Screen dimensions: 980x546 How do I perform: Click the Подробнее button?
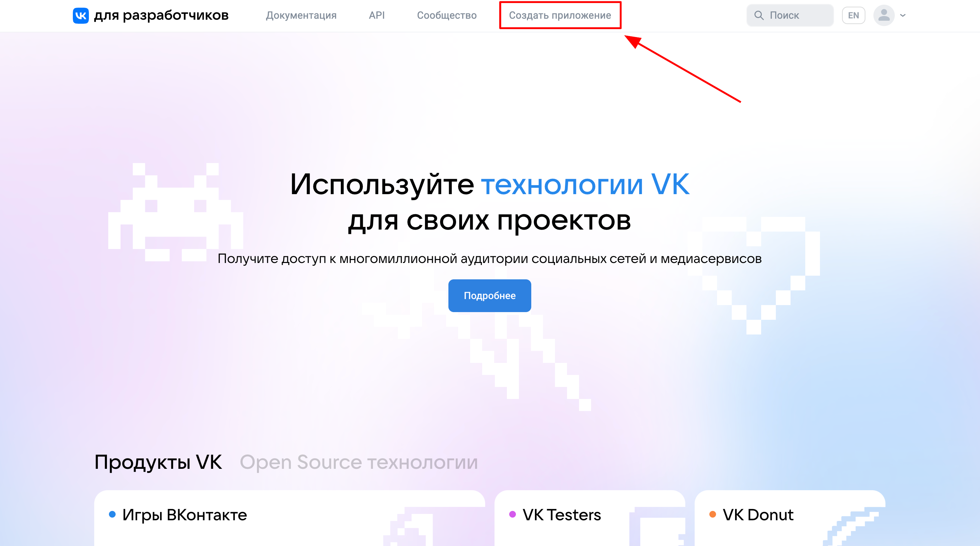[489, 296]
